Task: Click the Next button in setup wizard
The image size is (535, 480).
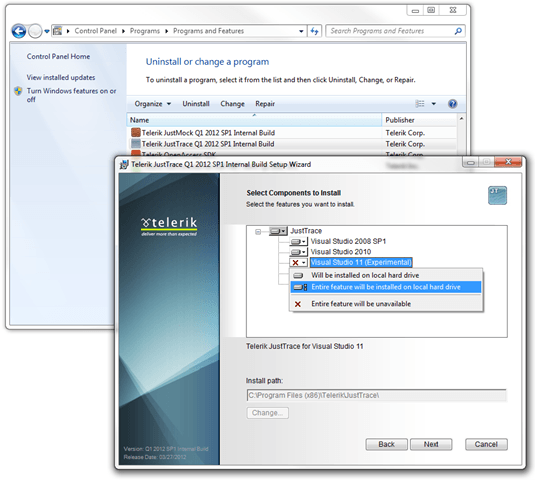Action: pyautogui.click(x=431, y=445)
